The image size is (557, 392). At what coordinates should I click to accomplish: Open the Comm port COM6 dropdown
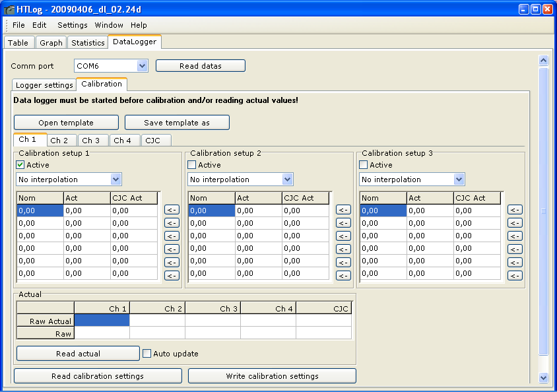click(142, 66)
